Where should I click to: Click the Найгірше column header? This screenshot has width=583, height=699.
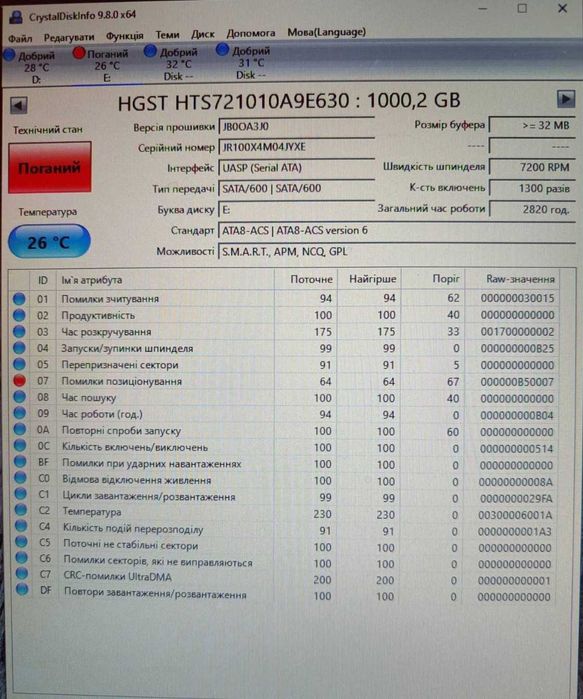coord(370,279)
